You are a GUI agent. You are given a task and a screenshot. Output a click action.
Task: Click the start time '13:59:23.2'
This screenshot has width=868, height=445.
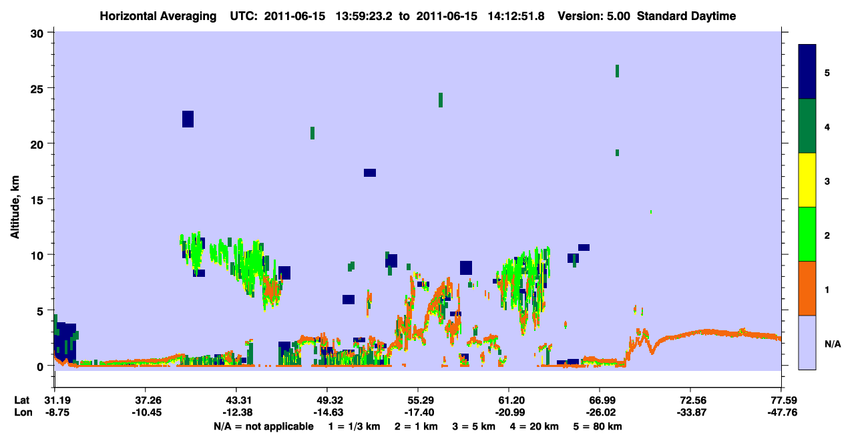[363, 16]
